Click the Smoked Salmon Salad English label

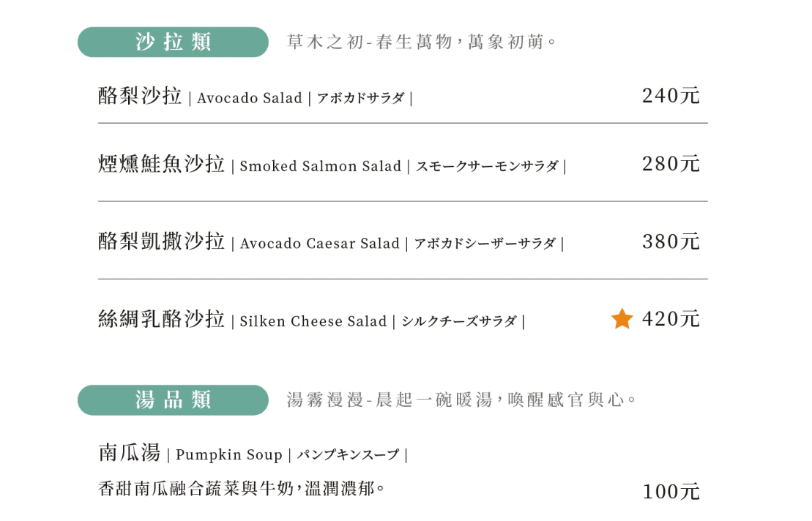321,166
